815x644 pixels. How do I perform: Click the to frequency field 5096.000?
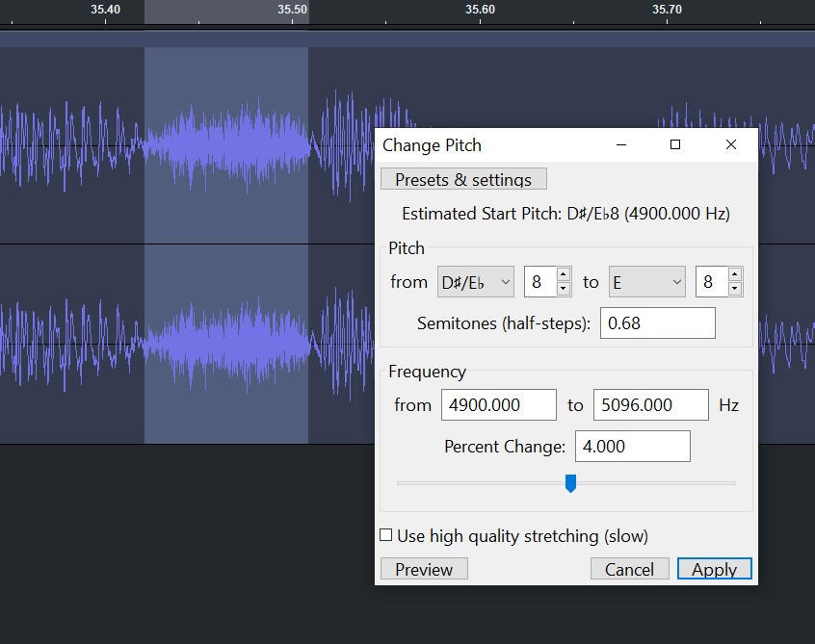[x=650, y=405]
